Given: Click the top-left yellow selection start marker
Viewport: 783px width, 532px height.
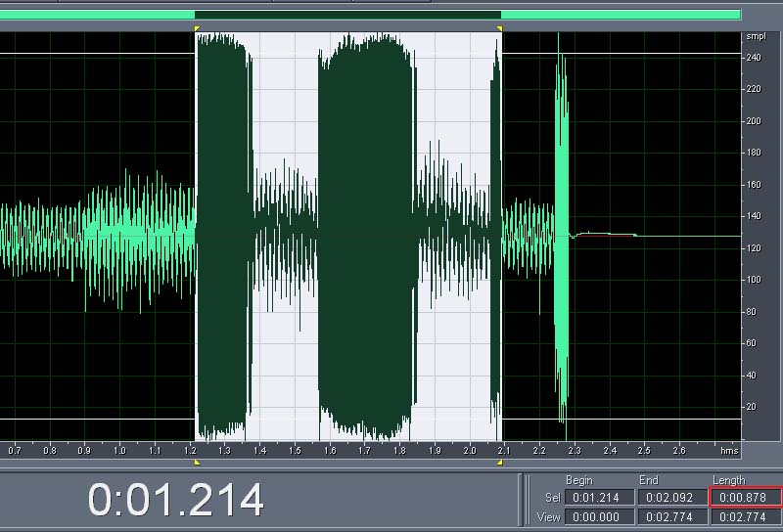Looking at the screenshot, I should click(198, 29).
